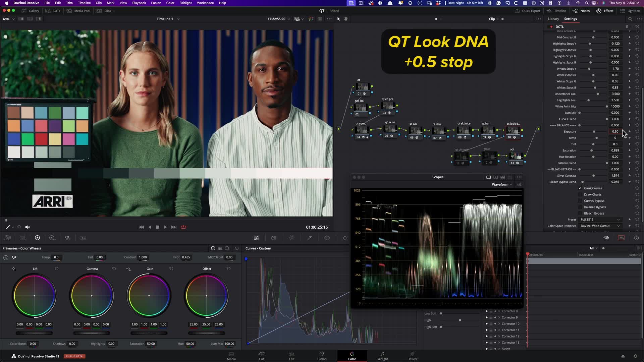Open the Fairlight menu in menu bar

pos(185,3)
